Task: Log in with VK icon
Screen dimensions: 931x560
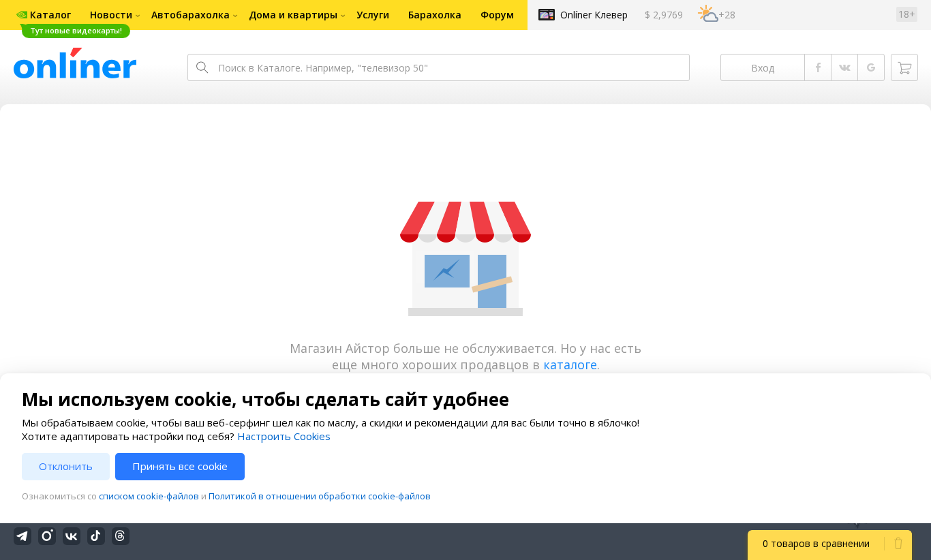Action: coord(844,67)
